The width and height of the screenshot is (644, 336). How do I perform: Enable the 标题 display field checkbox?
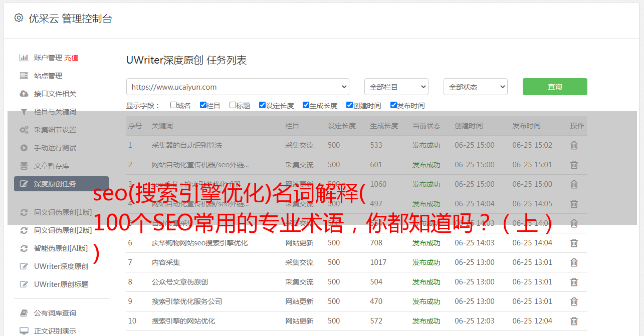[x=233, y=105]
